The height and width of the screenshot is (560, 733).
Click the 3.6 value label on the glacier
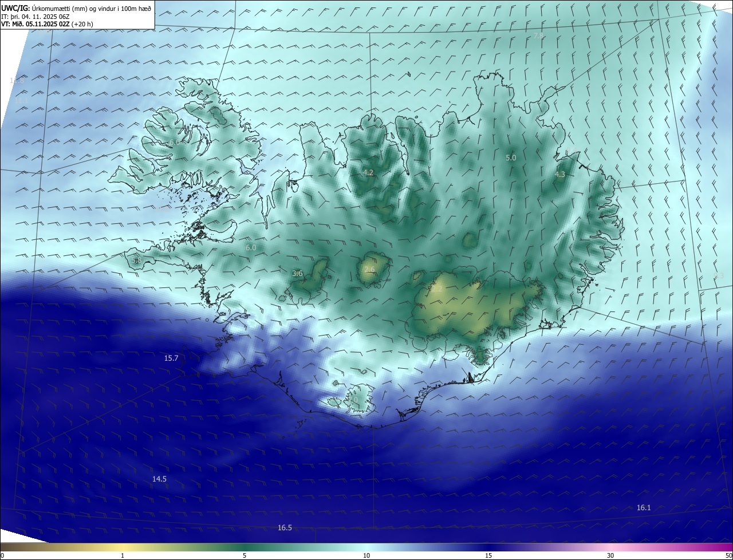point(297,274)
